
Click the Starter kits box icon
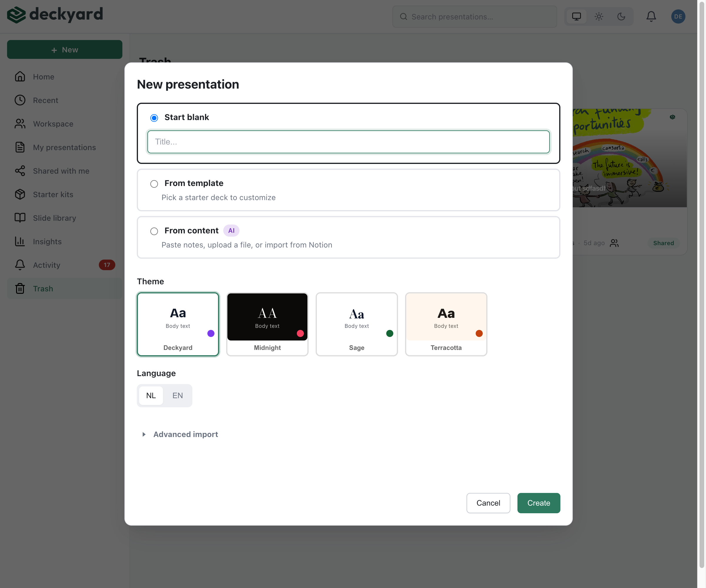pos(20,195)
